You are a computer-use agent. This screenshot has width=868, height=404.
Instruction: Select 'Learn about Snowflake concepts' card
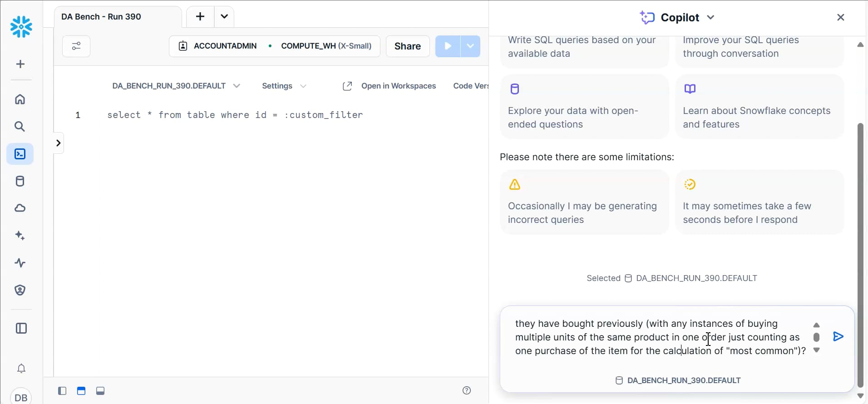759,107
